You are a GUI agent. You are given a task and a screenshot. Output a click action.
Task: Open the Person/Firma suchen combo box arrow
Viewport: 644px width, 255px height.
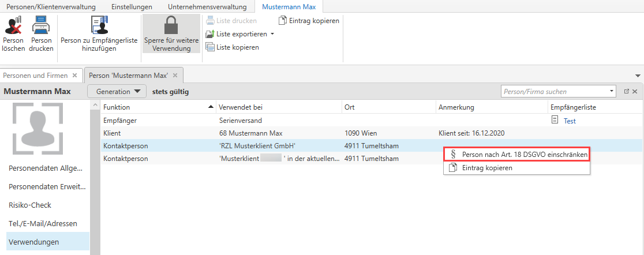612,92
